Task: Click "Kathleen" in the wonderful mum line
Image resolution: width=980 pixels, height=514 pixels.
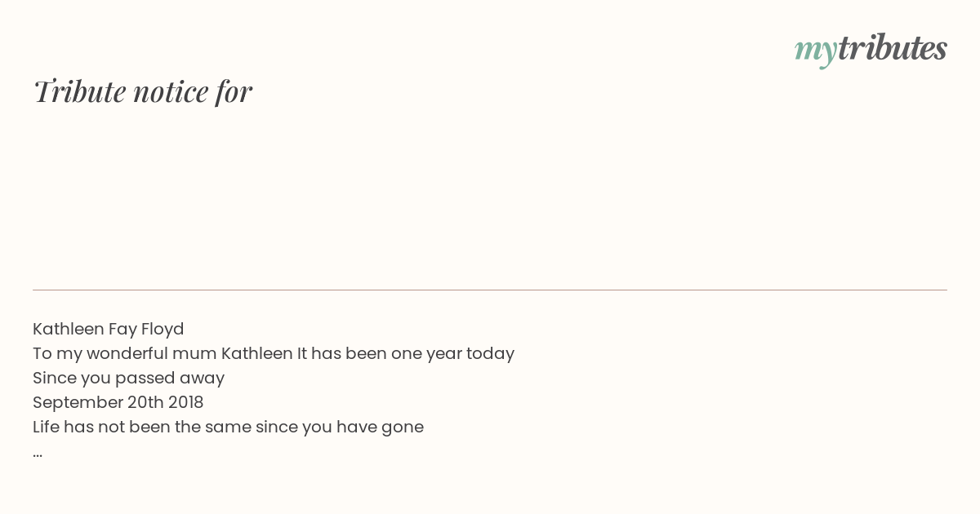Action: (257, 353)
